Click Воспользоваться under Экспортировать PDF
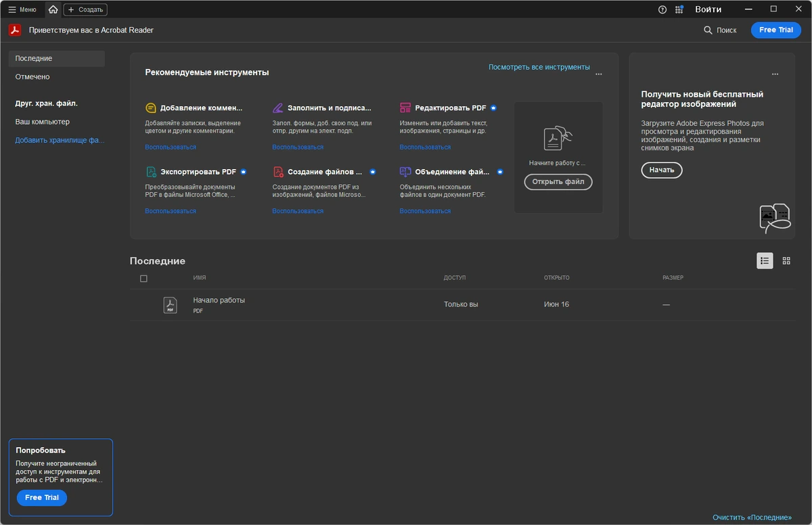Image resolution: width=812 pixels, height=525 pixels. click(171, 211)
